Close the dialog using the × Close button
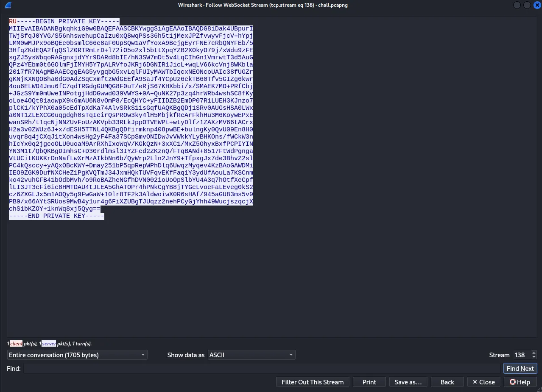The width and height of the screenshot is (542, 392). (483, 382)
